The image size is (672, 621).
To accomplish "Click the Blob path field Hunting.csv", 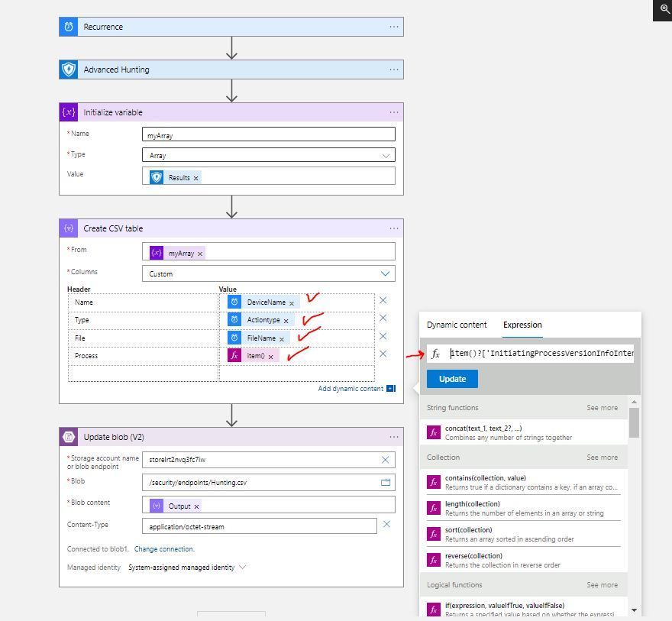I will [x=268, y=482].
